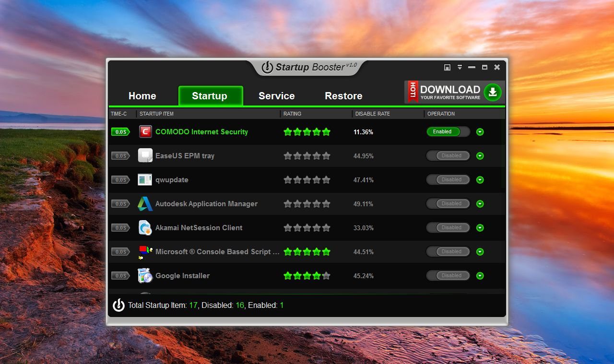
Task: Click the red HOT ribbon badge
Action: (x=413, y=92)
